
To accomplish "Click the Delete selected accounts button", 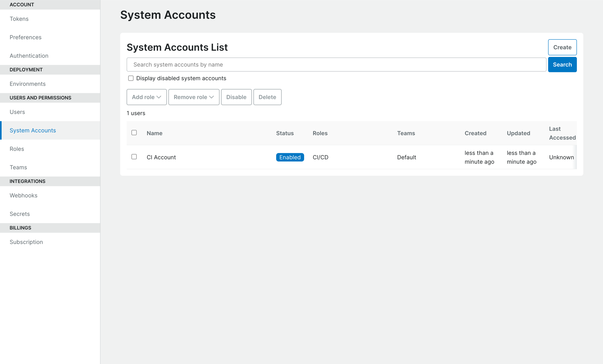I will coord(267,97).
